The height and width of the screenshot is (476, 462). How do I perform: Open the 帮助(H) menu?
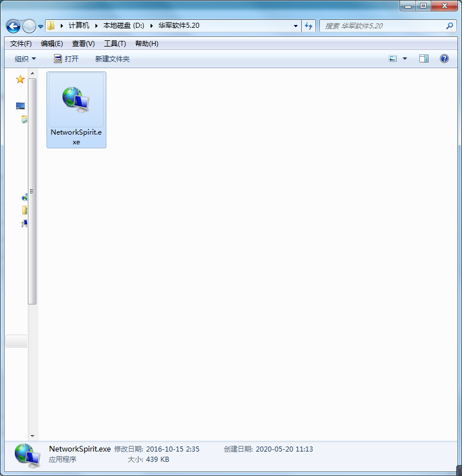pos(147,44)
